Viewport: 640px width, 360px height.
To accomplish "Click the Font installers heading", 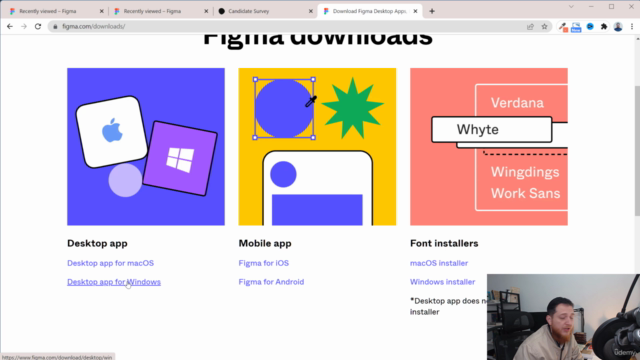I will coord(444,243).
